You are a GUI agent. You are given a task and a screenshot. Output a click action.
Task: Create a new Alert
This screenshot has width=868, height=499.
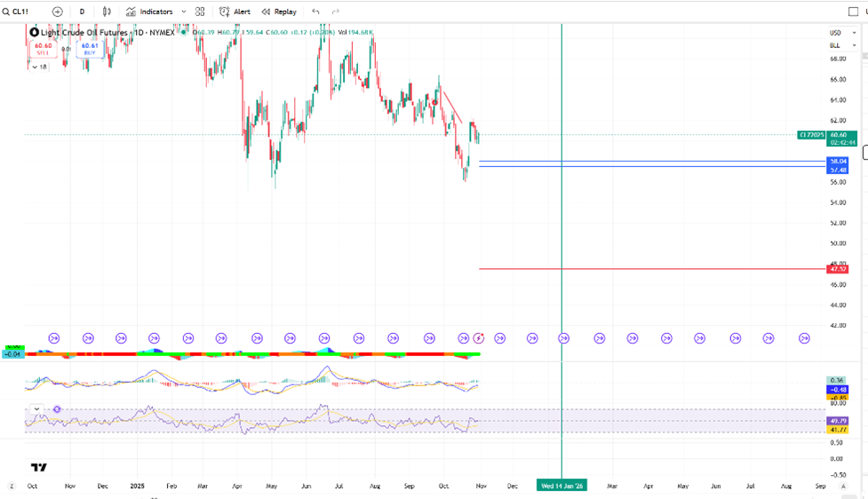click(x=235, y=12)
